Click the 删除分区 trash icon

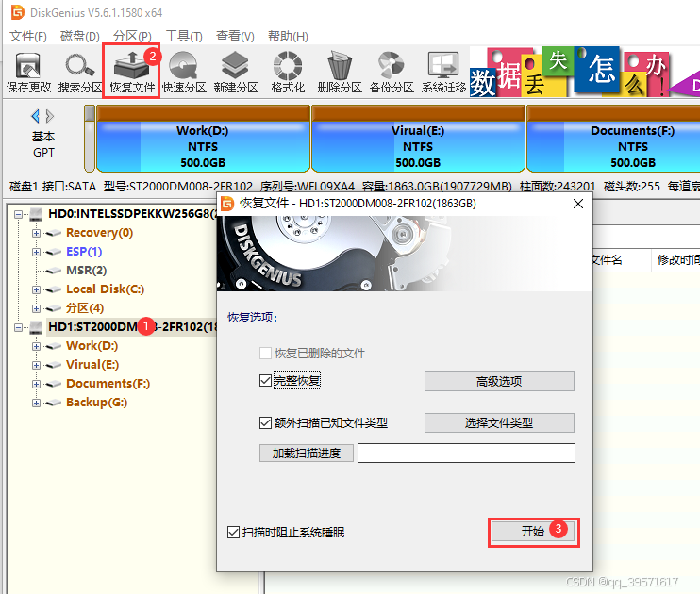[x=340, y=73]
